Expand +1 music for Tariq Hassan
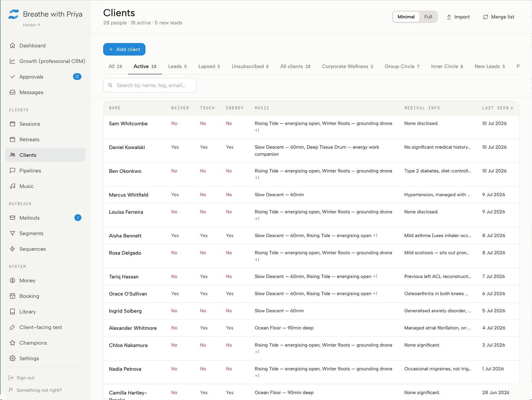The height and width of the screenshot is (400, 532). coord(375,276)
